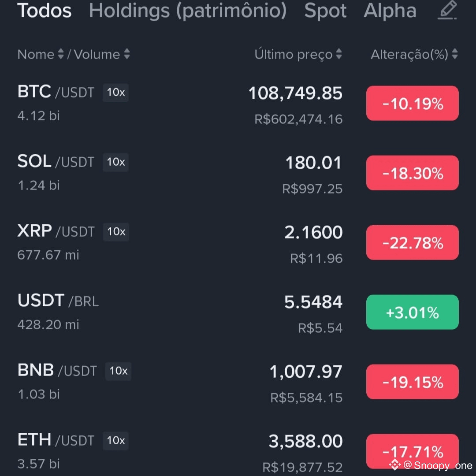This screenshot has height=476, width=476.
Task: Open the Holdings (patrimônio) tab
Action: [x=188, y=11]
